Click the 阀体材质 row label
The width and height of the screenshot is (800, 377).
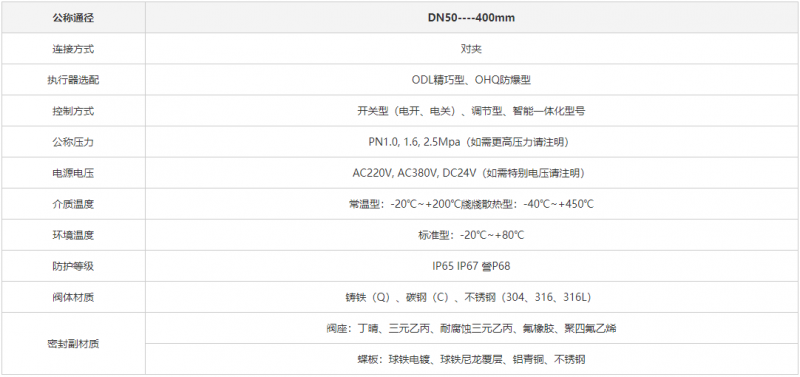[x=73, y=297]
